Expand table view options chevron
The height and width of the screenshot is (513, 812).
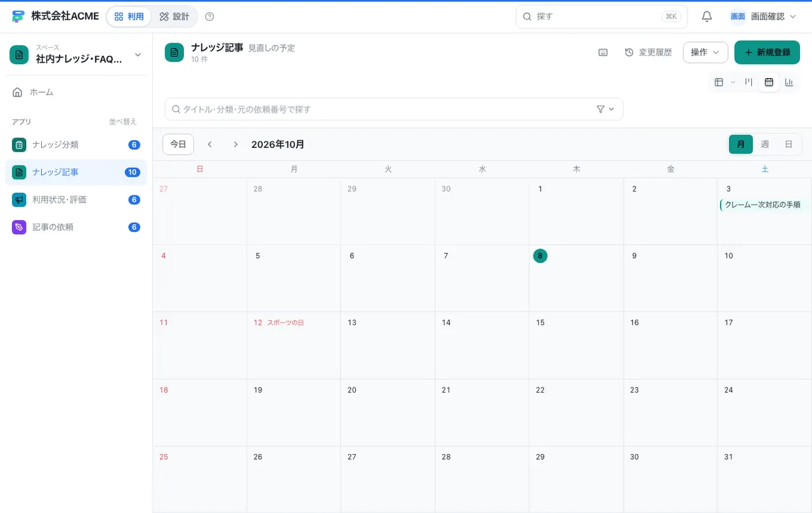click(x=733, y=82)
